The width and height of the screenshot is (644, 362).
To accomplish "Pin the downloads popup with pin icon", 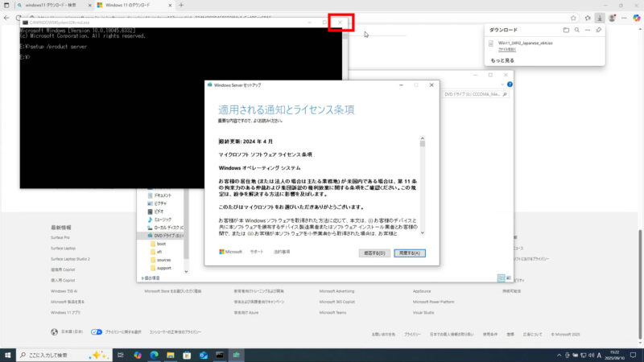I will click(598, 30).
